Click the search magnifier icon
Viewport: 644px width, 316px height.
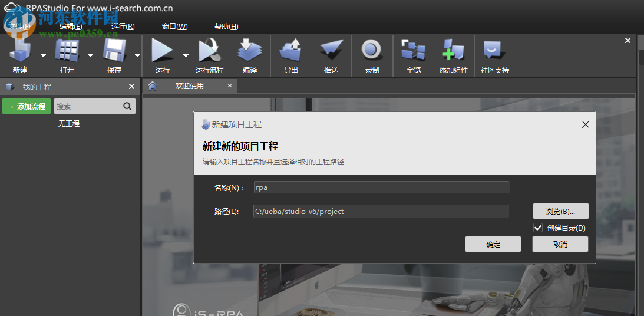tap(127, 106)
